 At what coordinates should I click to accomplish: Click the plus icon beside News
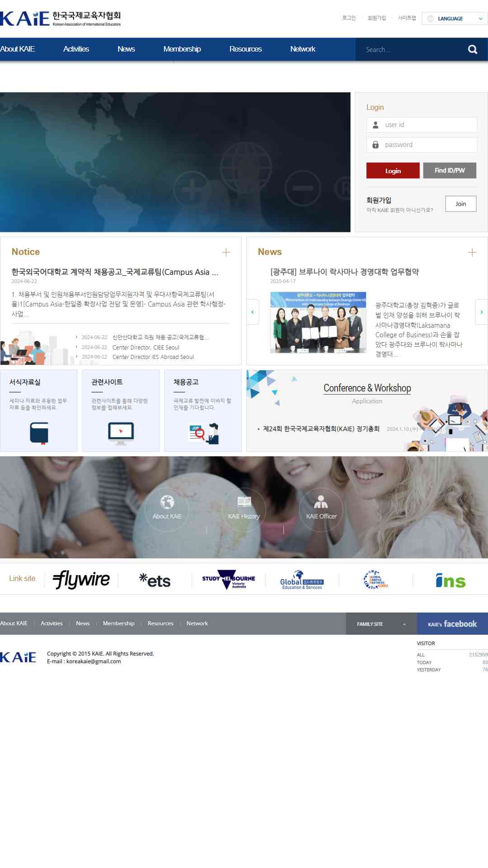[x=472, y=252]
